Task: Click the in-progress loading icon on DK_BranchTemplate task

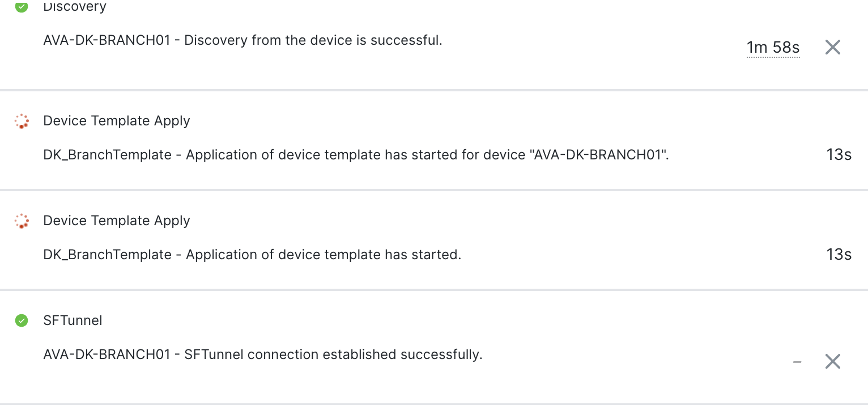Action: [21, 121]
